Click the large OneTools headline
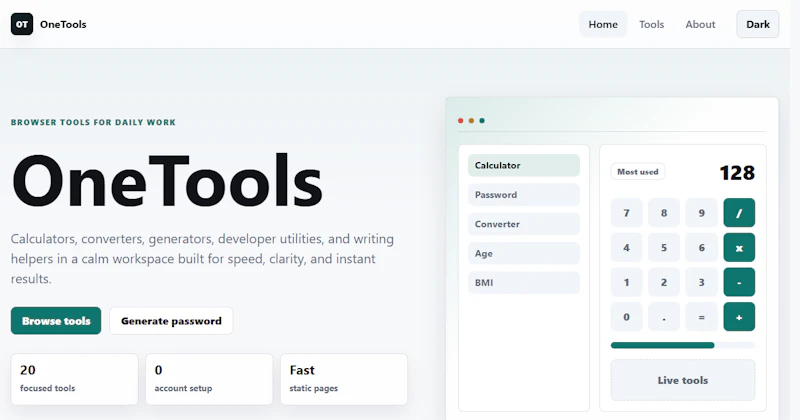Screen dimensions: 800x420 [167, 181]
